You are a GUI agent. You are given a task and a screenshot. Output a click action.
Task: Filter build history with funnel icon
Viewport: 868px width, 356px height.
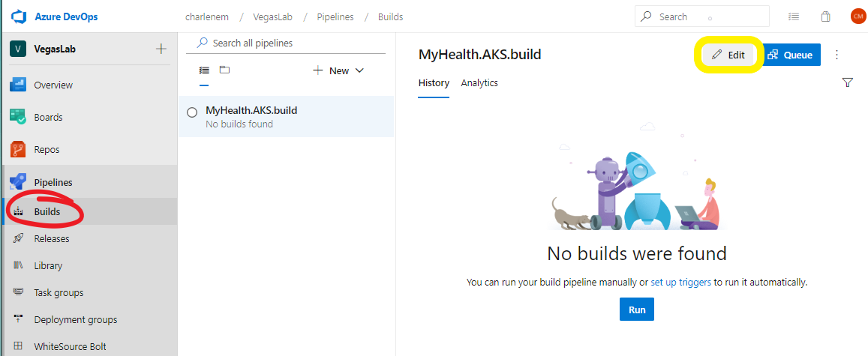847,82
